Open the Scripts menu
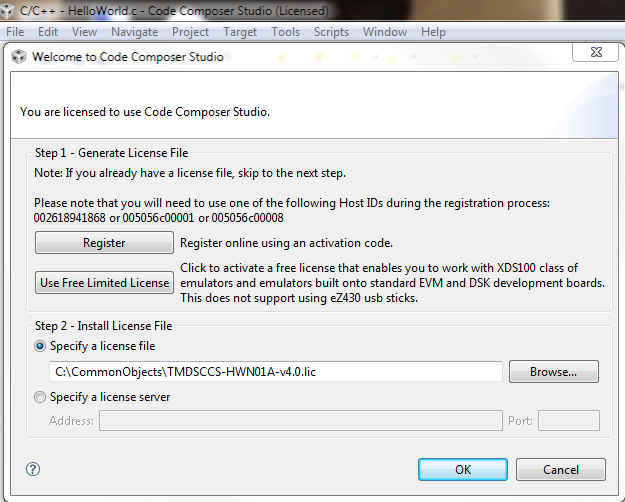The height and width of the screenshot is (502, 625). coord(331,32)
